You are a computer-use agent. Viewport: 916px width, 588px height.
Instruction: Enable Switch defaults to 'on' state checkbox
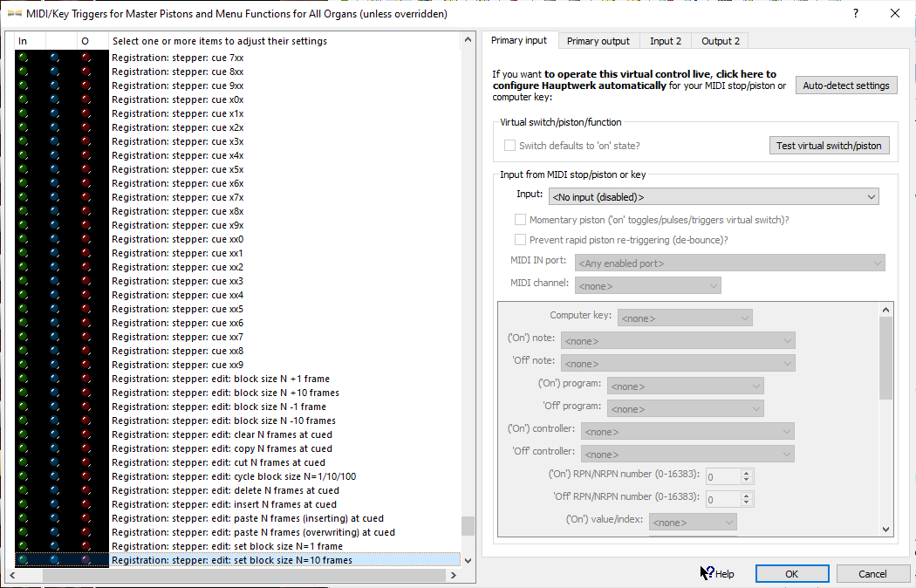[x=509, y=146]
